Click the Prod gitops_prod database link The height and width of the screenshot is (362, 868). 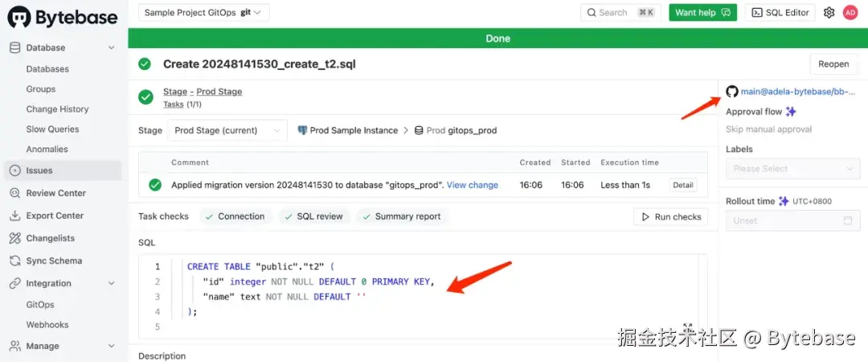(461, 131)
